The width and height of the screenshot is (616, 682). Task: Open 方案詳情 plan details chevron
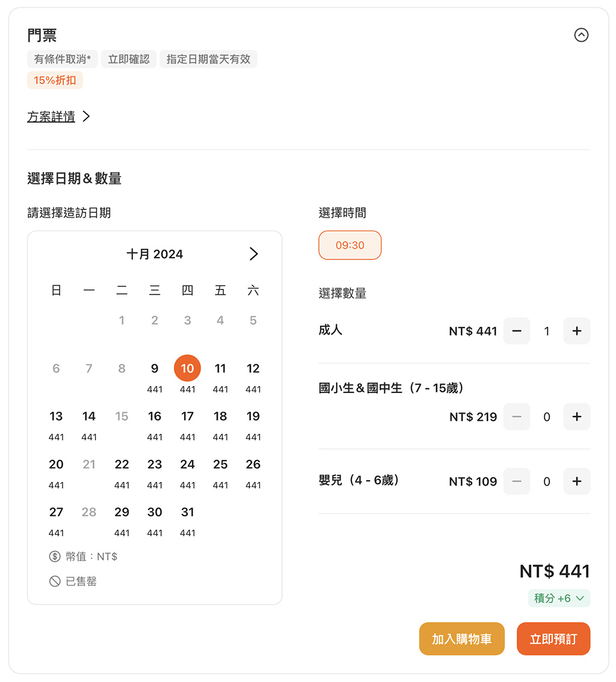[86, 117]
